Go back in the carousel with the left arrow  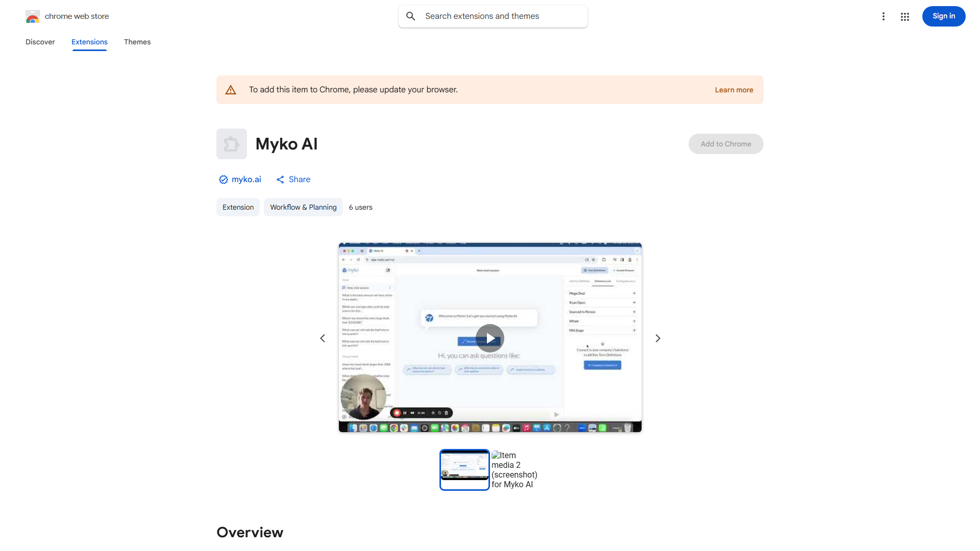click(x=323, y=338)
